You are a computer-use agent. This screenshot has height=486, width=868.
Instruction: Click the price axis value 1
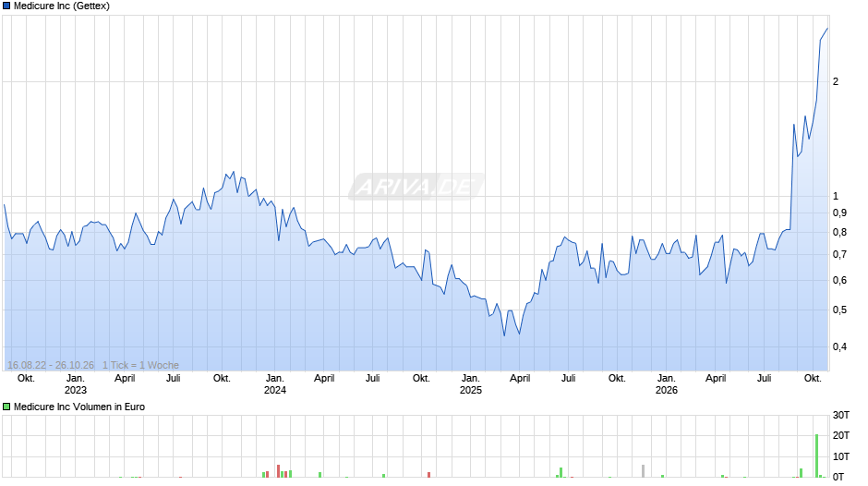pyautogui.click(x=836, y=196)
